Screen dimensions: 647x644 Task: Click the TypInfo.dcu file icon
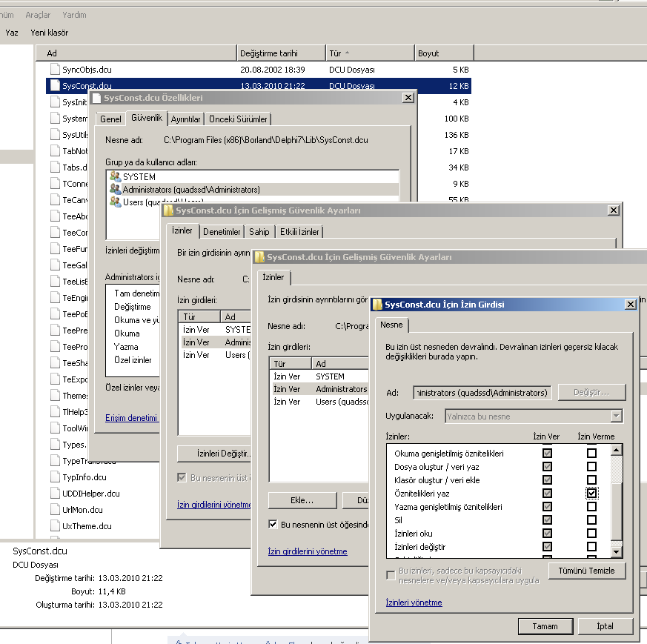click(x=55, y=477)
